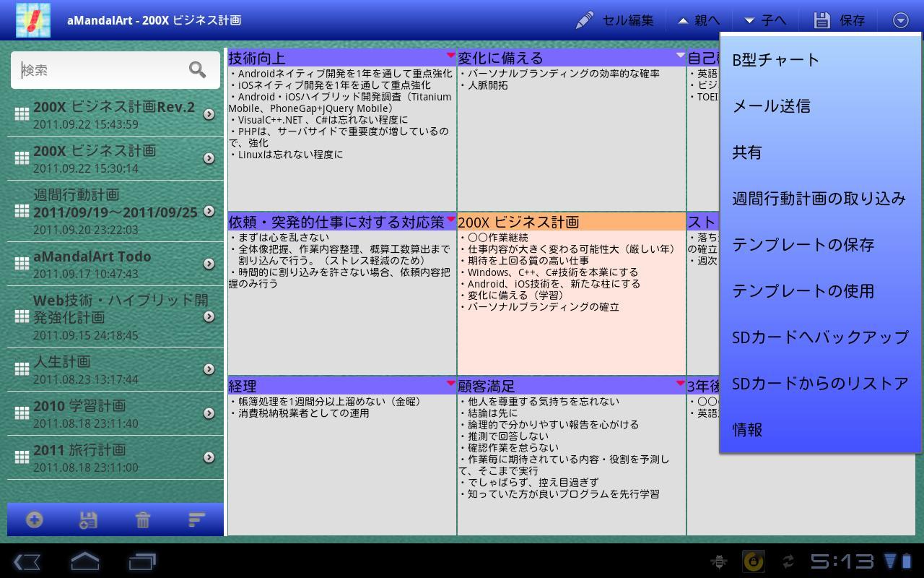Click the save-as disk icon in sidebar bottom bar
The width and height of the screenshot is (924, 578).
[88, 519]
